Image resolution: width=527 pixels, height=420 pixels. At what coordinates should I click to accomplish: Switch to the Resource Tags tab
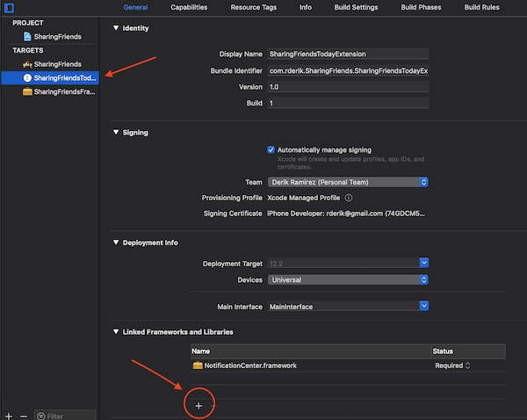coord(254,7)
